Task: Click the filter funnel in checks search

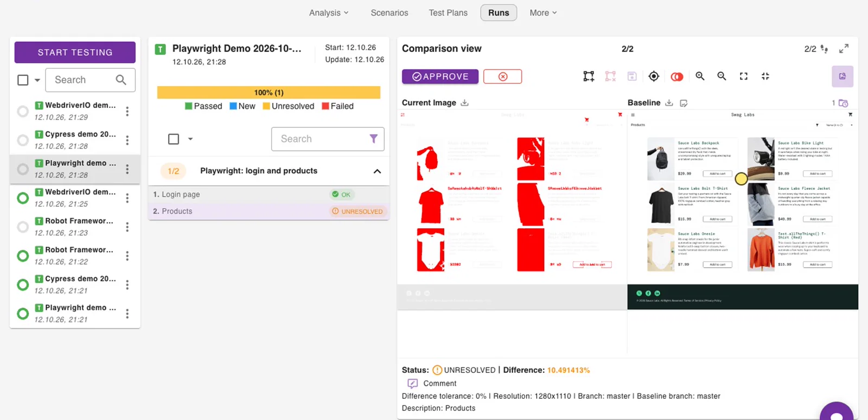Action: 374,139
